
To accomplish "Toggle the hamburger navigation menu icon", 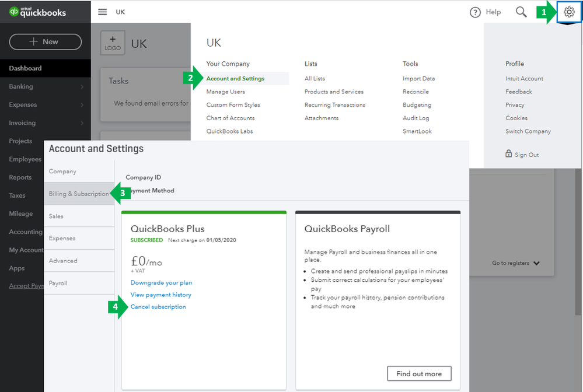I will click(x=102, y=12).
